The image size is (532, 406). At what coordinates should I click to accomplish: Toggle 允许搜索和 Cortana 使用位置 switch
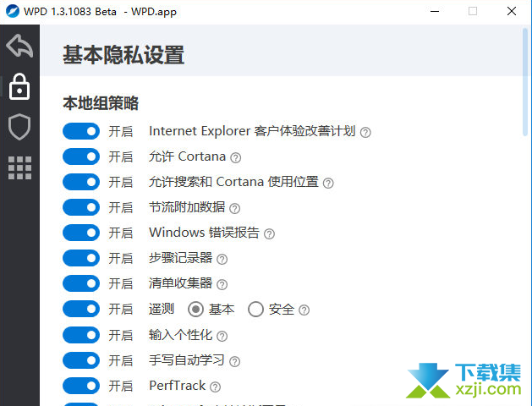tap(81, 182)
